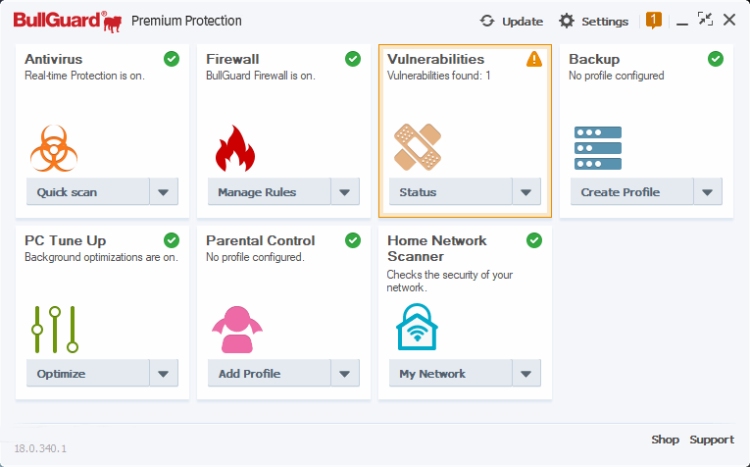Click the Settings gear icon
The width and height of the screenshot is (750, 467).
point(566,21)
